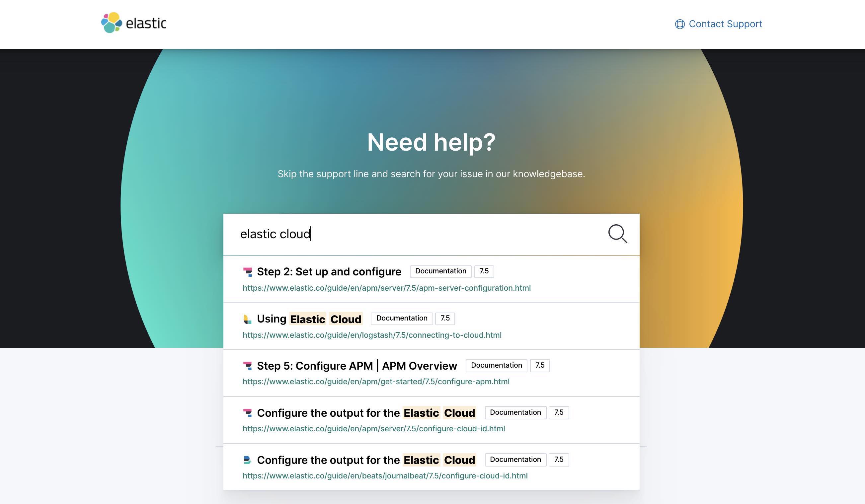Click Beats icon on the journalbeat 'Configure the output' result

point(247,460)
